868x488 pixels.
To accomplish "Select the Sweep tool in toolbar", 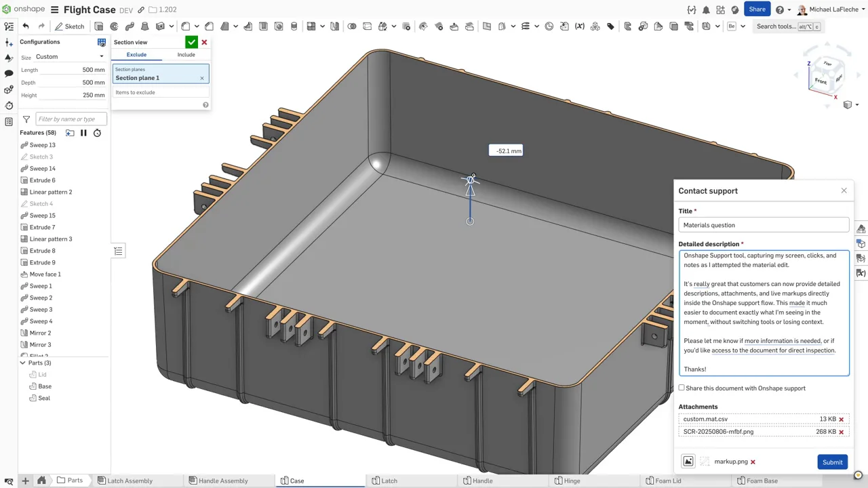I will coord(130,26).
